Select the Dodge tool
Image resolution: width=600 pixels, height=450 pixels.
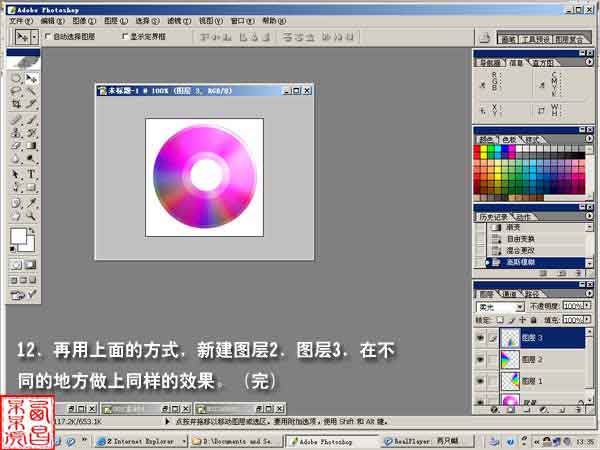(31, 159)
